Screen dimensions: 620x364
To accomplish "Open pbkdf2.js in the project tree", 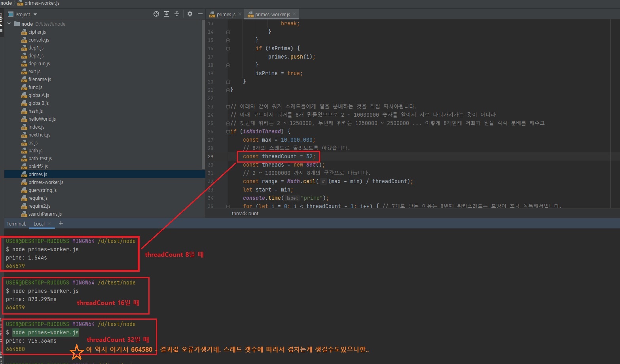I will pyautogui.click(x=38, y=166).
